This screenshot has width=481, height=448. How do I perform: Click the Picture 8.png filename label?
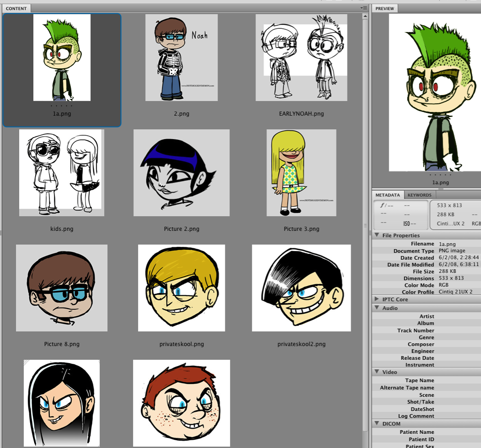tap(62, 344)
